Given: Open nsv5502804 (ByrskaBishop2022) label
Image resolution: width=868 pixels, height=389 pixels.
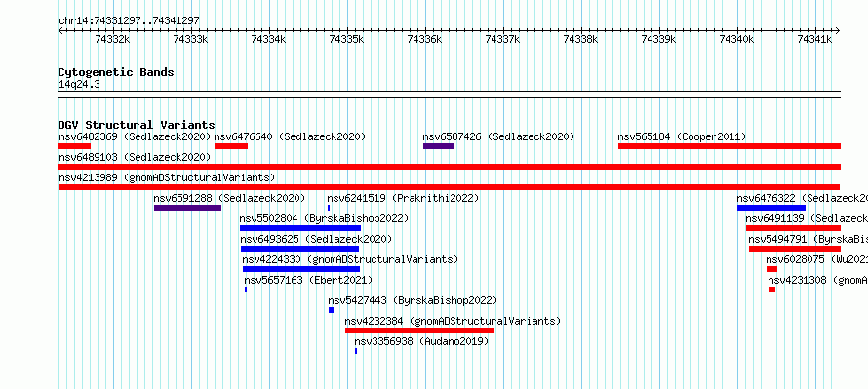Looking at the screenshot, I should (x=325, y=218).
